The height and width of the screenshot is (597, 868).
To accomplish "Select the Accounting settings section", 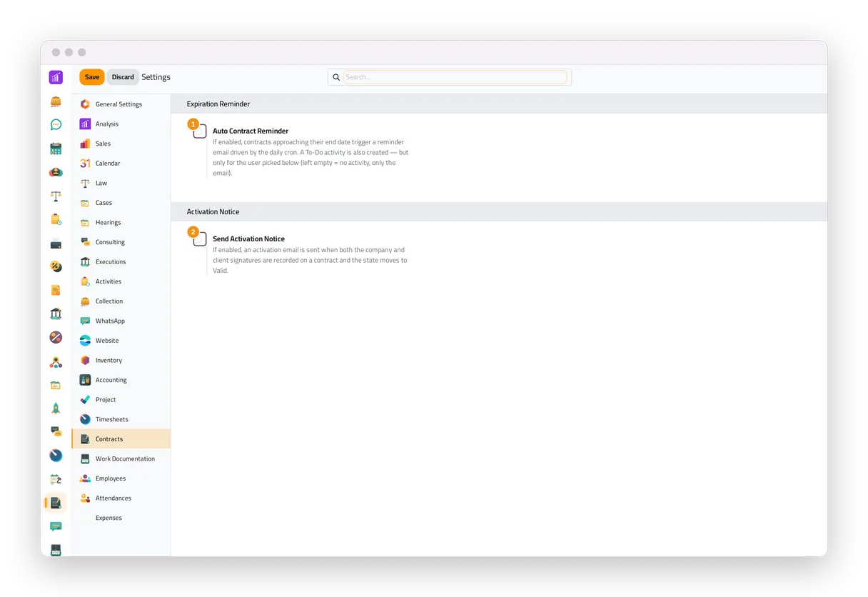I will click(121, 380).
